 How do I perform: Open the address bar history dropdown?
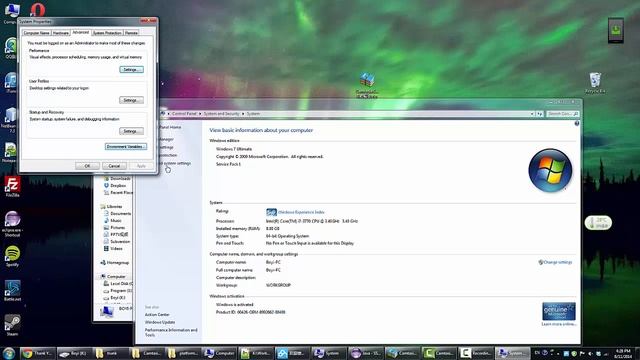pyautogui.click(x=532, y=114)
